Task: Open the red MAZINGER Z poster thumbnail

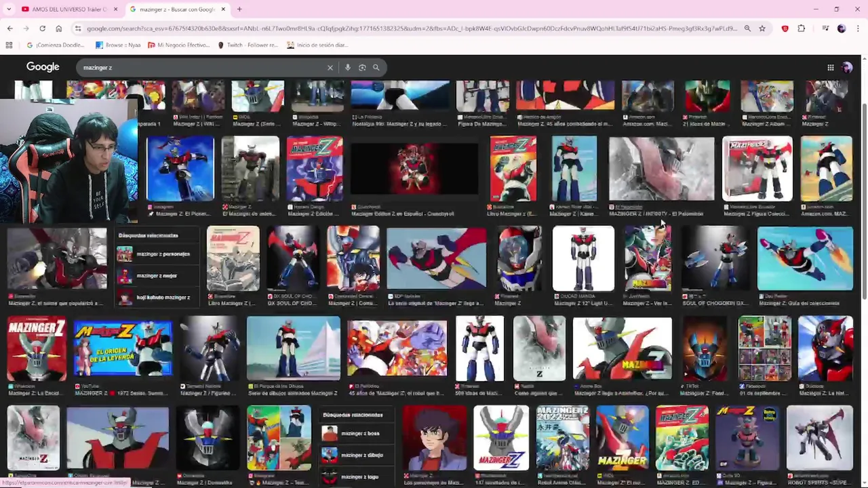Action: click(37, 348)
